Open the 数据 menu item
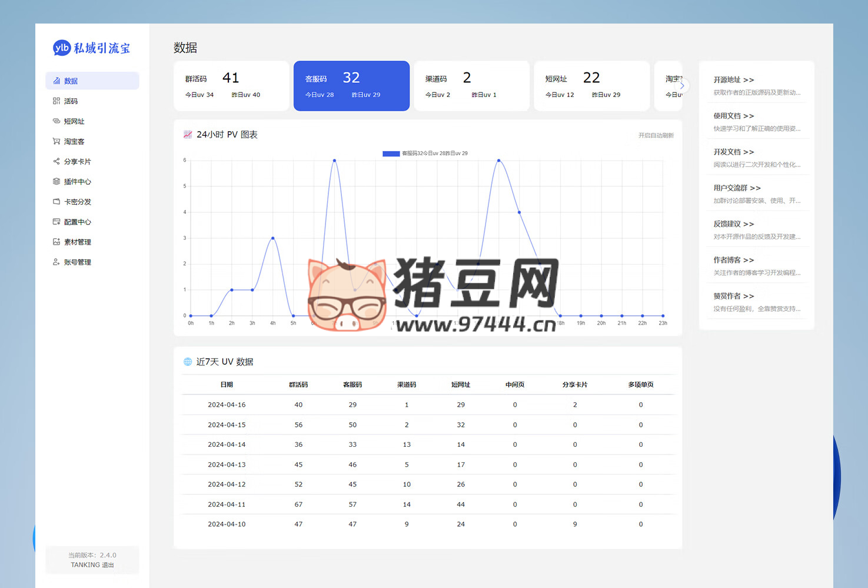The width and height of the screenshot is (868, 588). click(92, 81)
